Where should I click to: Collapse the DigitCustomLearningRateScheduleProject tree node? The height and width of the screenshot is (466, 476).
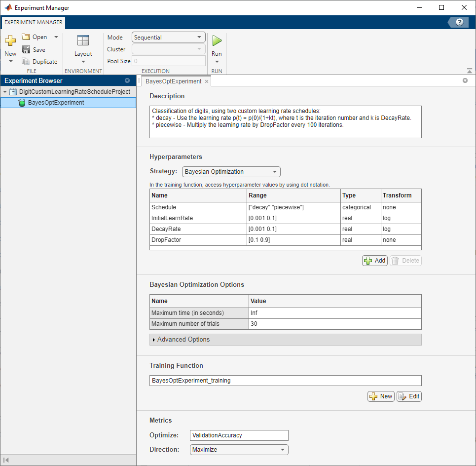(5, 92)
